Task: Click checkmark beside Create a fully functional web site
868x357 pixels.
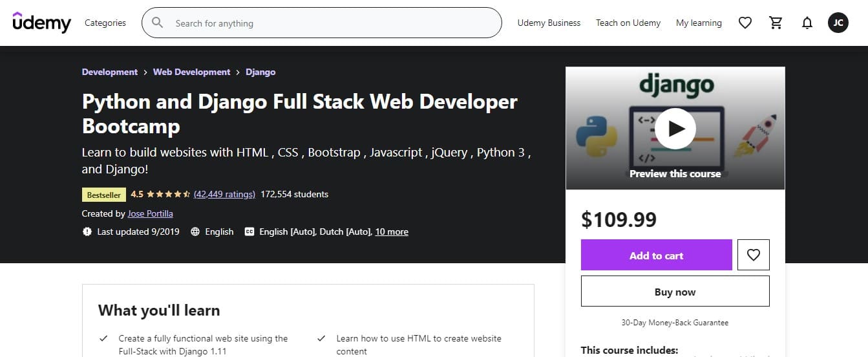Action: [x=103, y=338]
